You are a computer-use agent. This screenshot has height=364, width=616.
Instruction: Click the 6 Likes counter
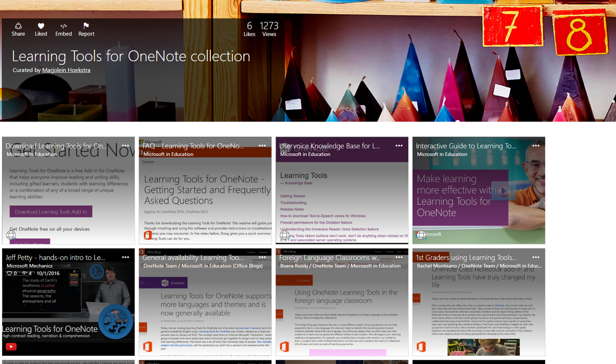coord(249,29)
